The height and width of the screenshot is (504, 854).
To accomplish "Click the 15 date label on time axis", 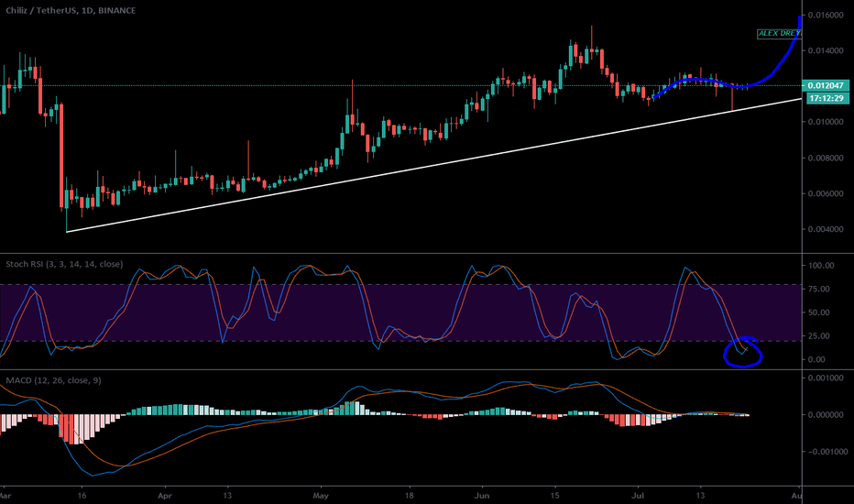I will click(x=554, y=496).
